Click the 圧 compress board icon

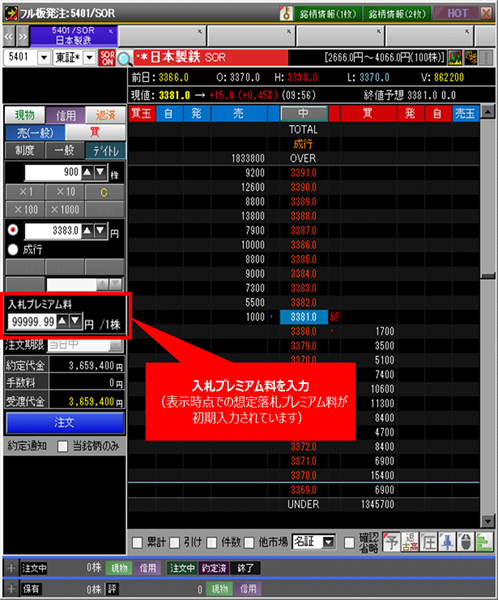coord(429,542)
